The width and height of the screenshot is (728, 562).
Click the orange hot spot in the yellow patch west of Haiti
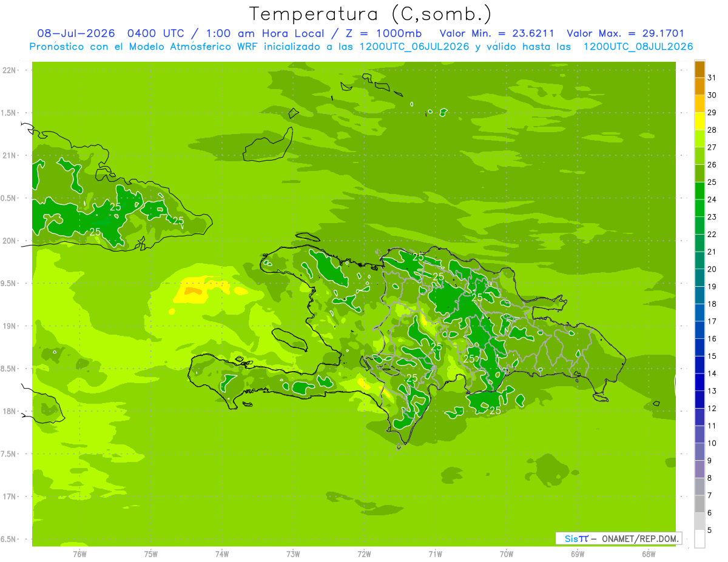pos(194,292)
